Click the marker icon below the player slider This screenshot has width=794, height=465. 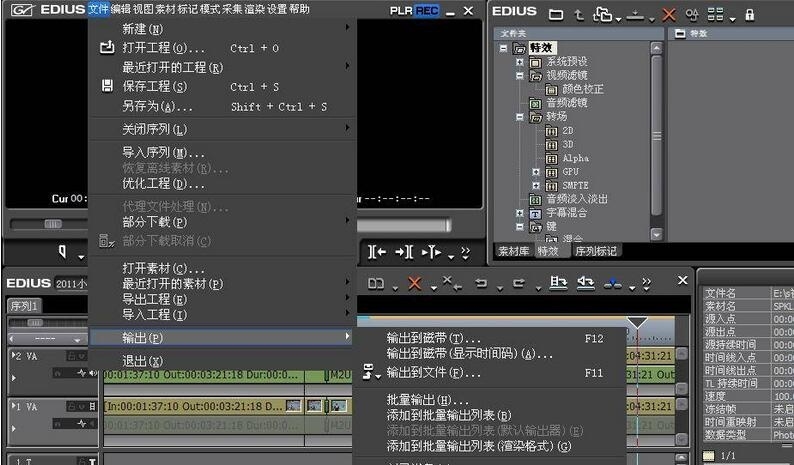62,251
